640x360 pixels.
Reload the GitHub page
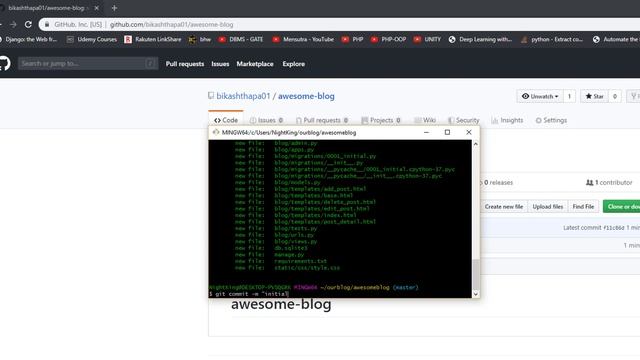click(28, 24)
